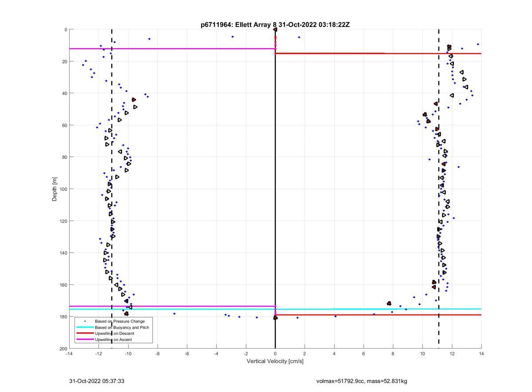Screen dimensions: 532x392
Task: Click y-axis tick label 180
Action: [63, 317]
